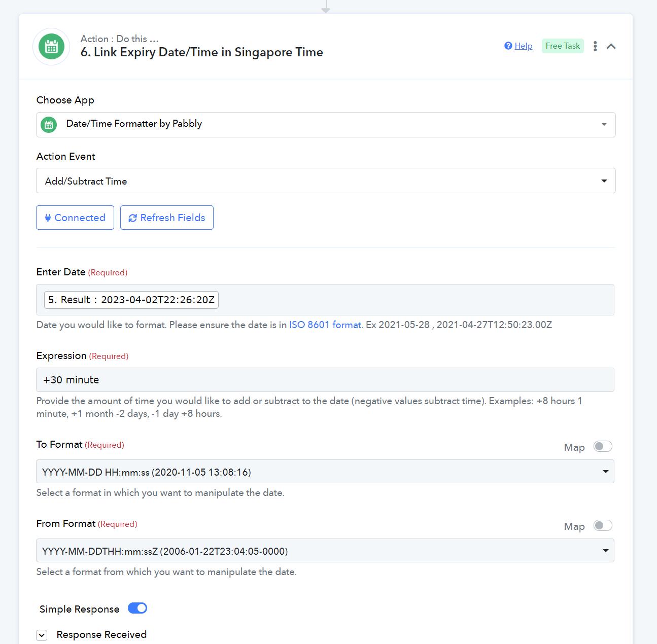Open the Choose App dropdown
This screenshot has width=657, height=644.
pyautogui.click(x=326, y=124)
